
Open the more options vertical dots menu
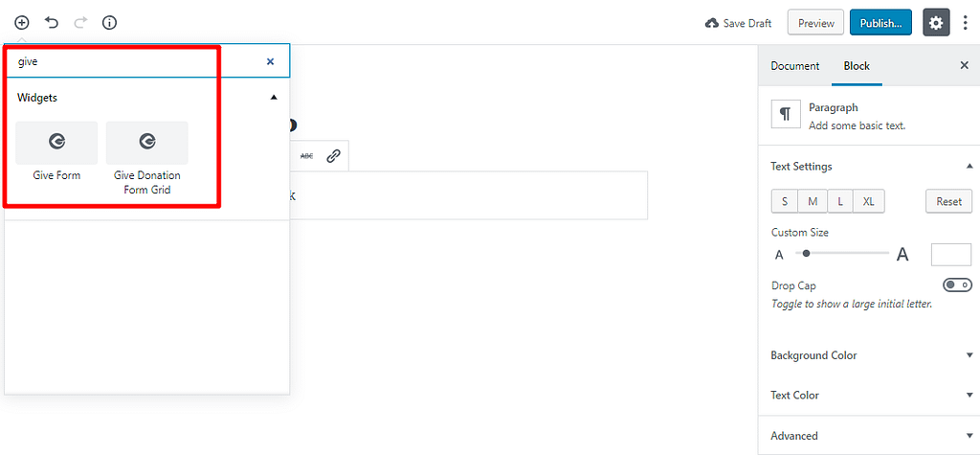[x=967, y=23]
